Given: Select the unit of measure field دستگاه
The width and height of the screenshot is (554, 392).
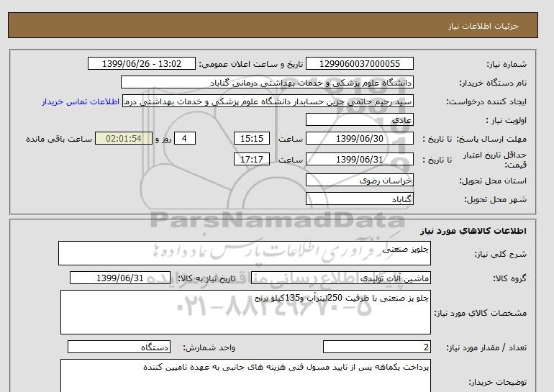Looking at the screenshot, I should (x=119, y=347).
